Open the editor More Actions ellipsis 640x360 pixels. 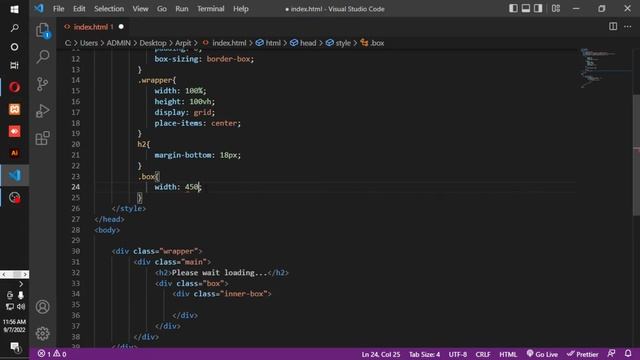pos(627,27)
